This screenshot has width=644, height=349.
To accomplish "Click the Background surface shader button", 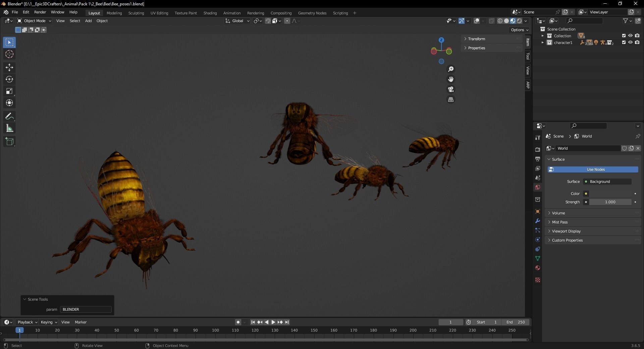I will point(607,182).
